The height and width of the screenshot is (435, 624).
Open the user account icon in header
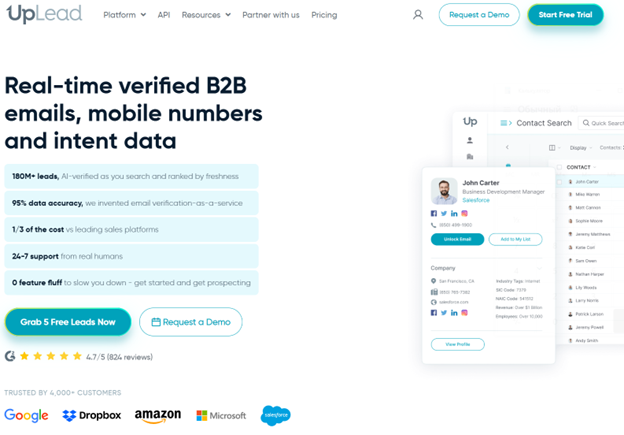point(418,15)
